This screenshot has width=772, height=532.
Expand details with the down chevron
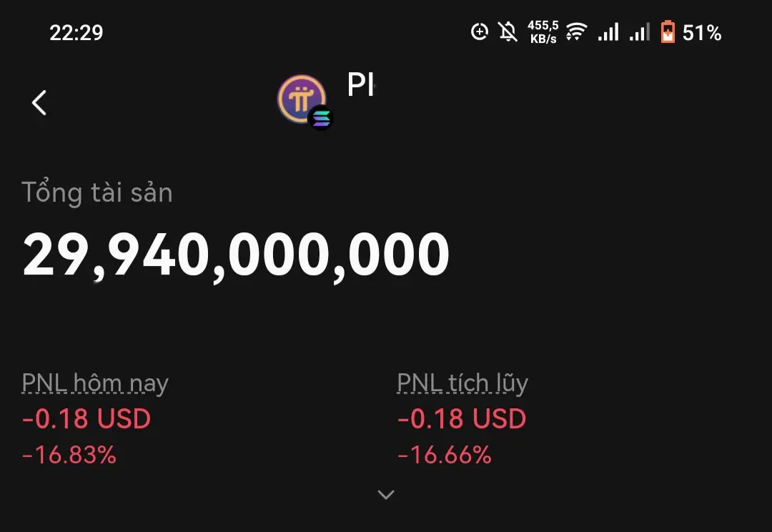click(386, 494)
